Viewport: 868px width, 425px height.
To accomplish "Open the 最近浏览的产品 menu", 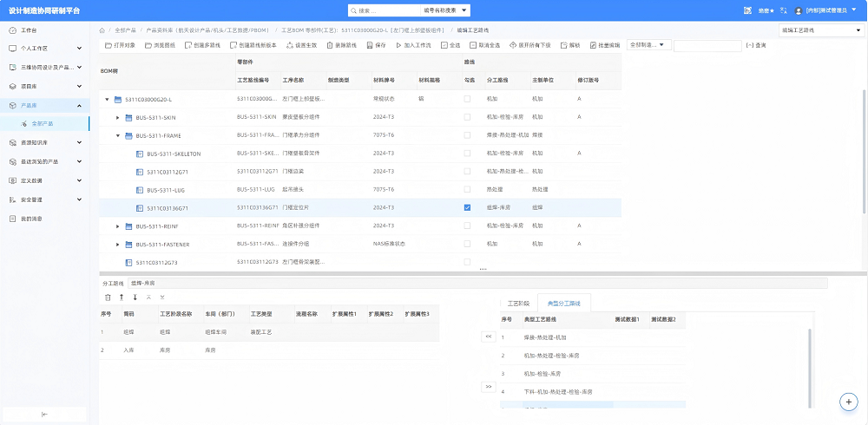I will coord(45,161).
